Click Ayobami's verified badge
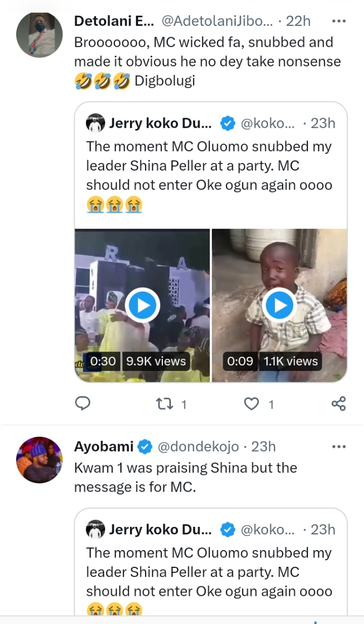This screenshot has height=624, width=364. pos(145,447)
